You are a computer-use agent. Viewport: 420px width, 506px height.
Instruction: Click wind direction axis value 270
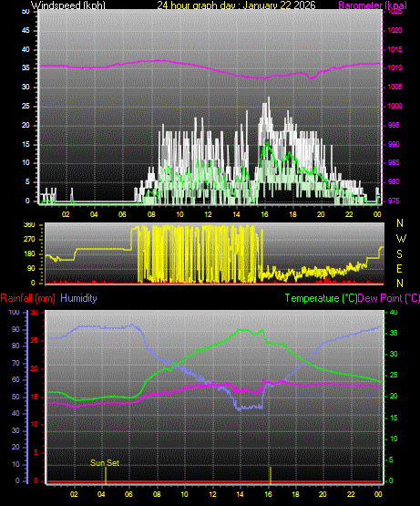pos(30,240)
